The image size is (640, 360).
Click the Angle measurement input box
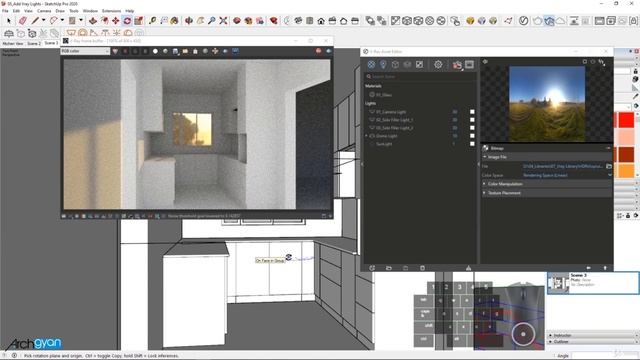[604, 356]
